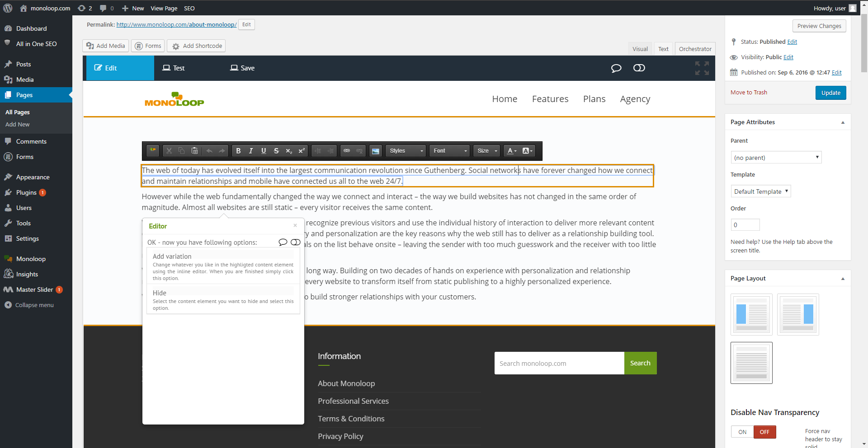Click the green Search button
868x448 pixels.
pos(640,363)
